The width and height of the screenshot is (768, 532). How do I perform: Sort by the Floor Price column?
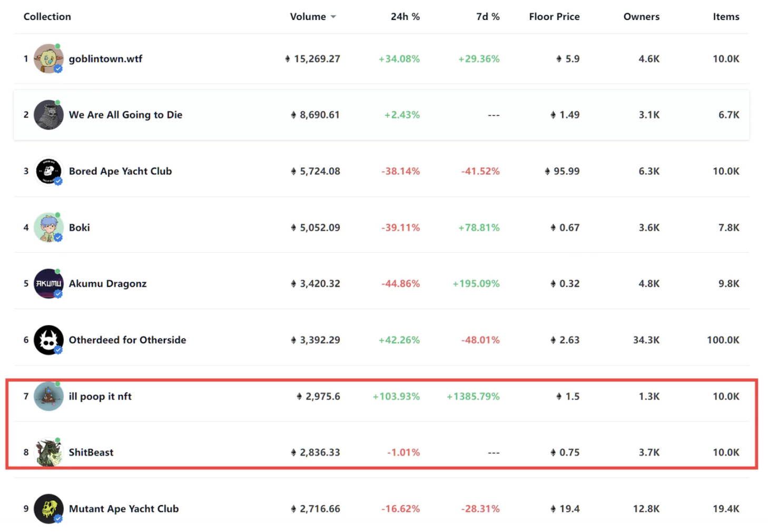[x=554, y=17]
